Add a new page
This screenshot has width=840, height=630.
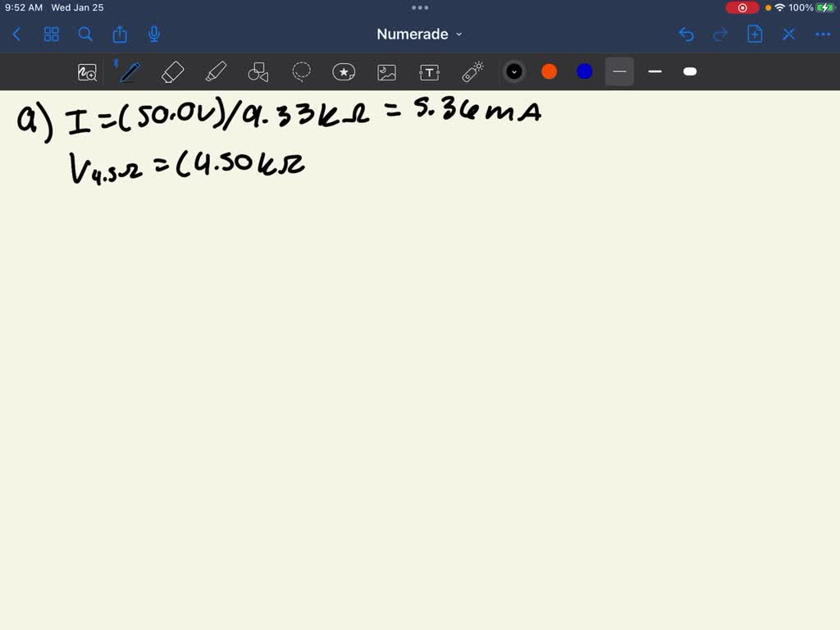[x=755, y=34]
